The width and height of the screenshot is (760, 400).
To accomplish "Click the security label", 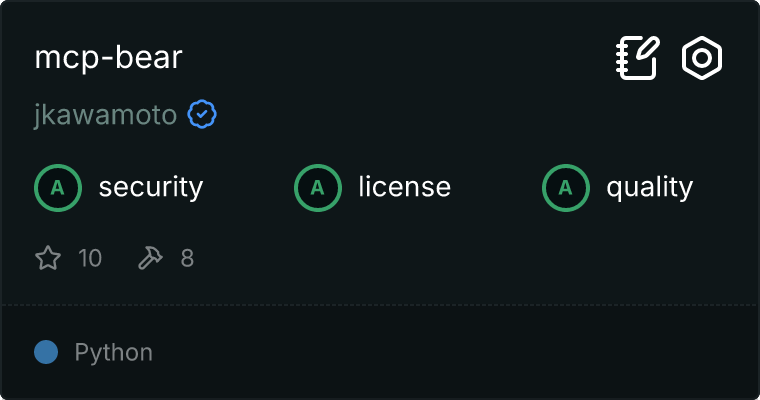I will pos(151,188).
